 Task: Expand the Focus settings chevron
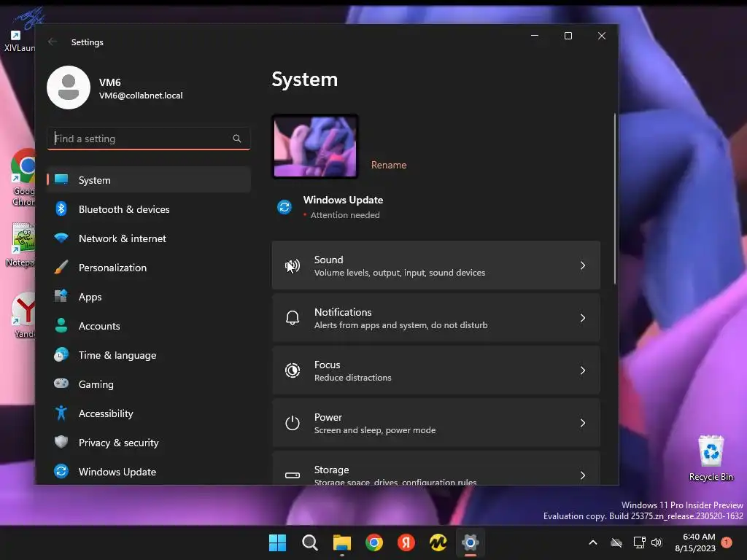click(x=583, y=370)
